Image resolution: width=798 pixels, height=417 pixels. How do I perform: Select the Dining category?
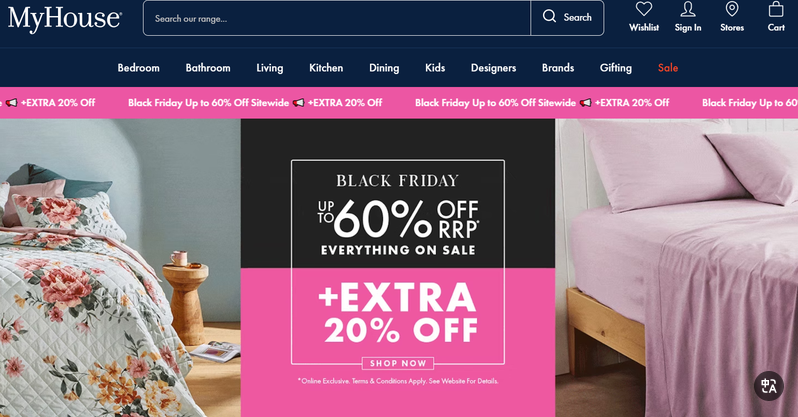[x=384, y=68]
